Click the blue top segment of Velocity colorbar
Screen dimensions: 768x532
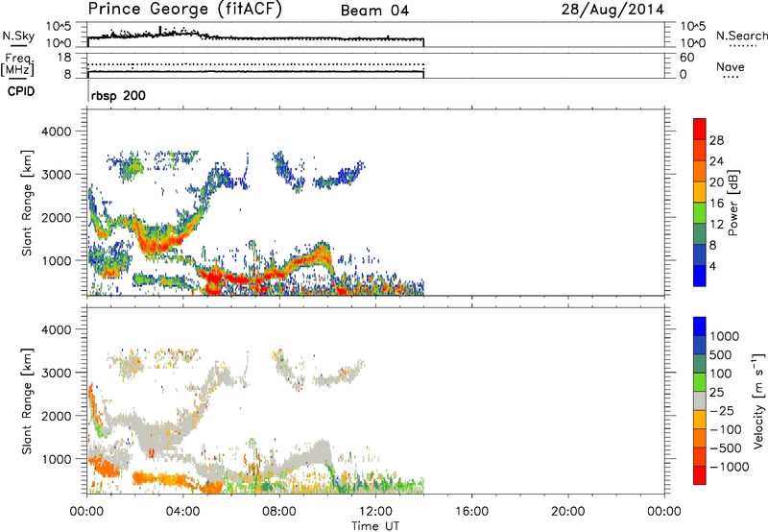700,326
